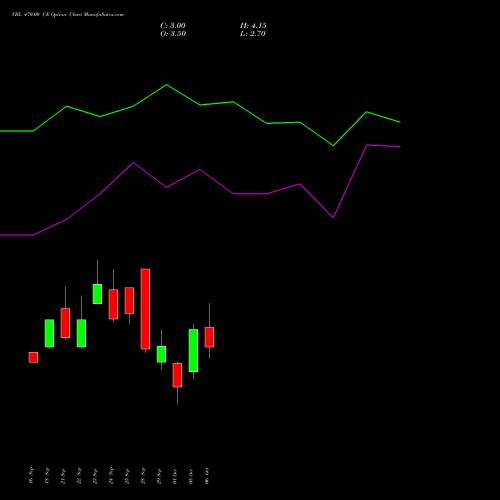500x500 pixels.
Task: Select the 06 Oct date label
Action: (207, 476)
